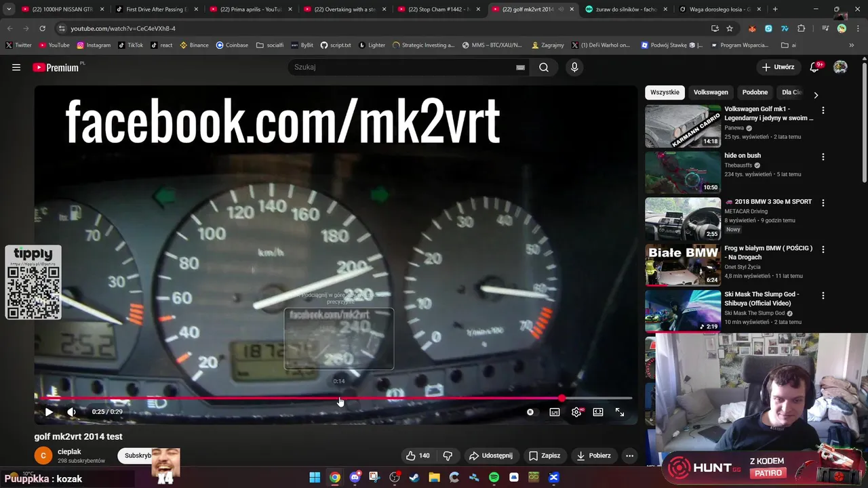This screenshot has height=488, width=868.
Task: Open File Explorer from taskbar
Action: (434, 477)
